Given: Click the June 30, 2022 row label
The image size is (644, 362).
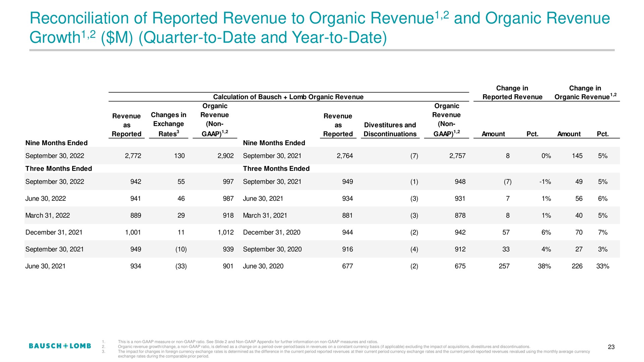Looking at the screenshot, I should [46, 199].
